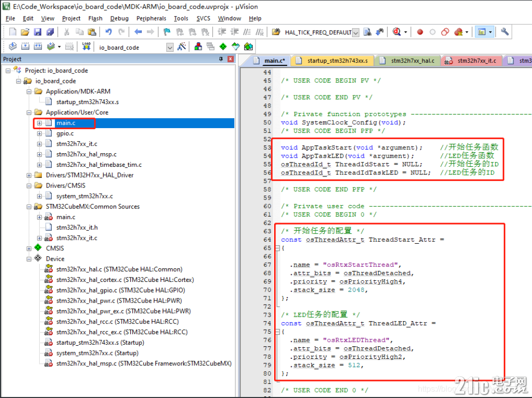Open the Project menu

click(71, 18)
